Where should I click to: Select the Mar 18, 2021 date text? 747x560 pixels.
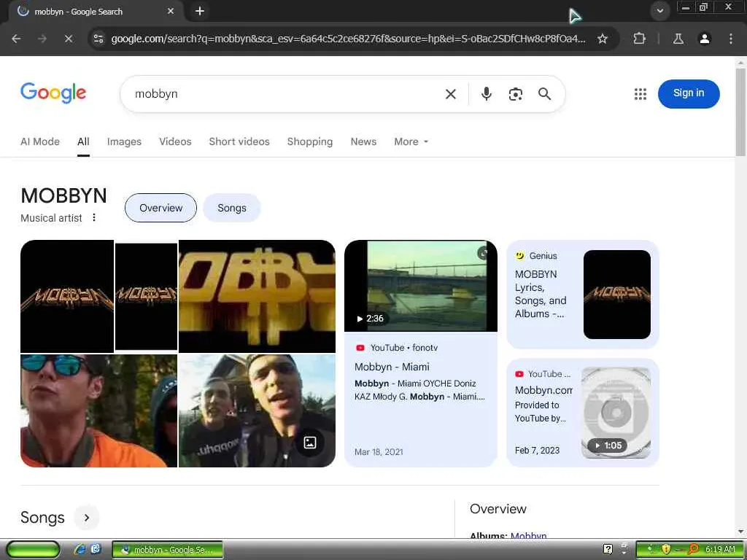coord(379,452)
